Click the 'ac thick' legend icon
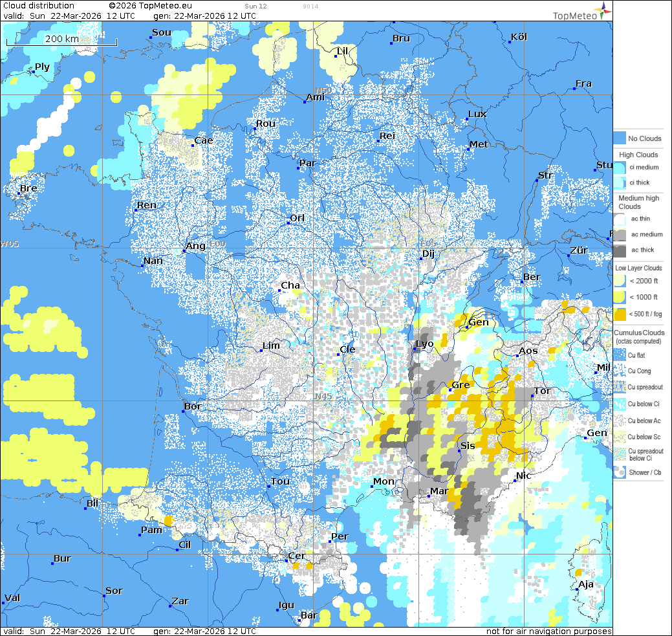 pos(620,250)
